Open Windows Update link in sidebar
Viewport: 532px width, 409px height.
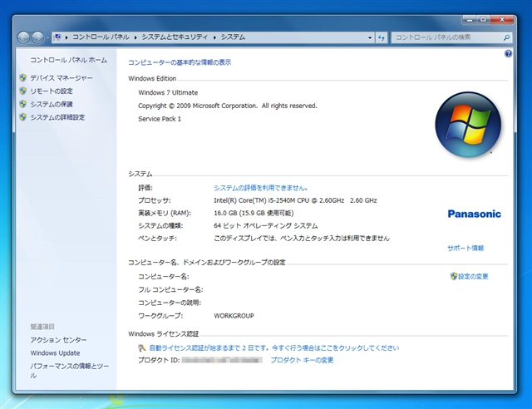tap(55, 353)
